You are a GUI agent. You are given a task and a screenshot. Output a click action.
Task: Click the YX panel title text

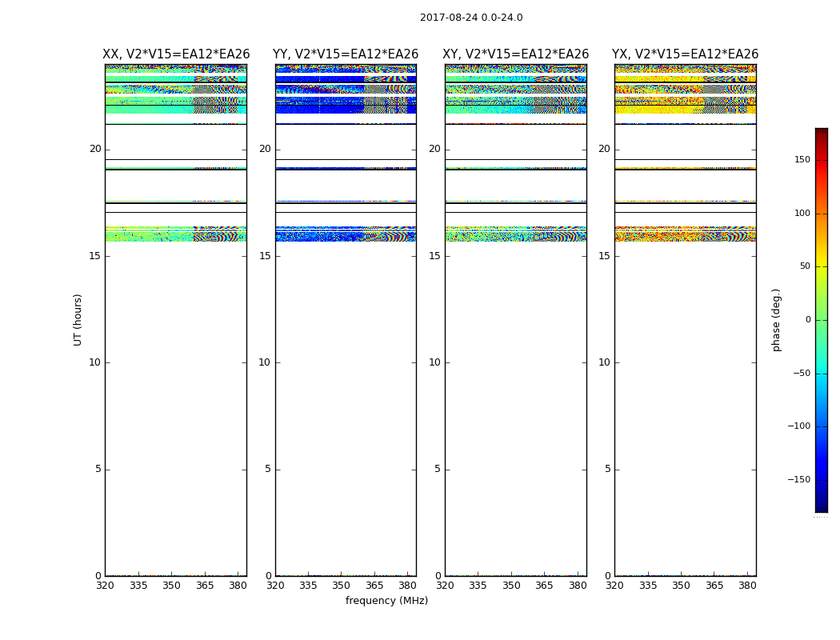(x=685, y=54)
